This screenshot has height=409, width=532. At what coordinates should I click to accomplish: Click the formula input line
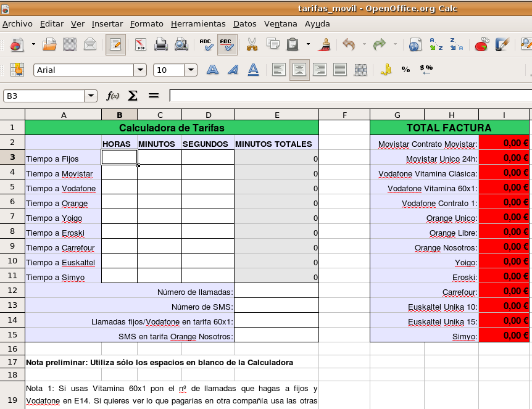(351, 96)
